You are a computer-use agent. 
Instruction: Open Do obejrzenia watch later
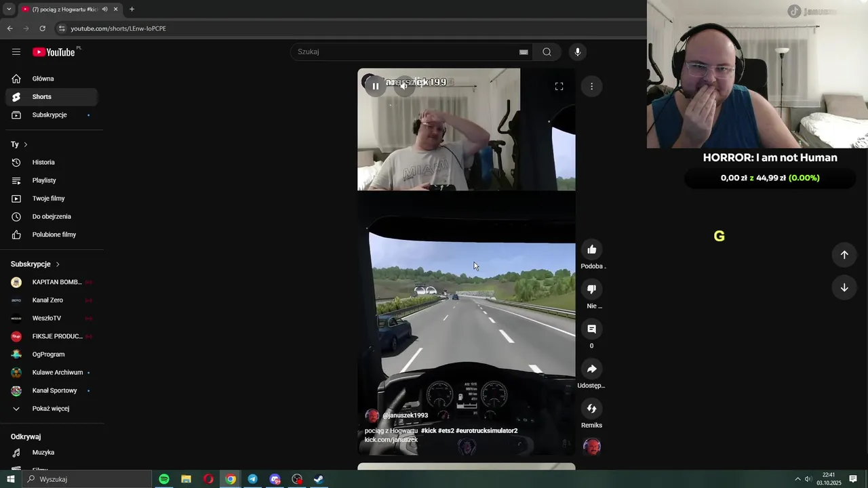click(52, 217)
